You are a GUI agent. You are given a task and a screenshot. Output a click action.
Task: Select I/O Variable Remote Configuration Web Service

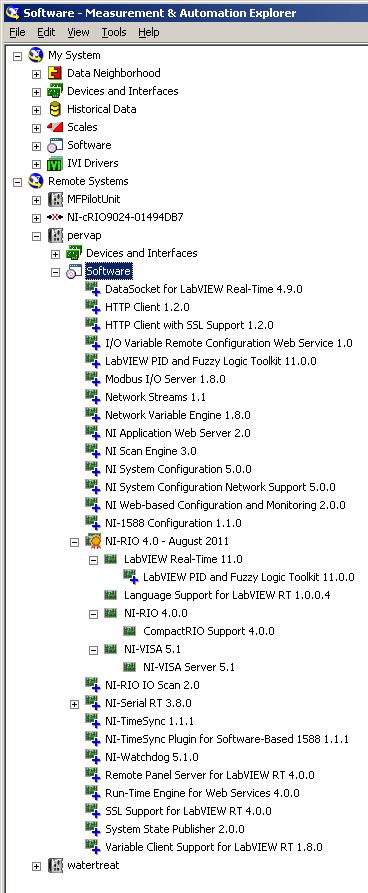(228, 343)
